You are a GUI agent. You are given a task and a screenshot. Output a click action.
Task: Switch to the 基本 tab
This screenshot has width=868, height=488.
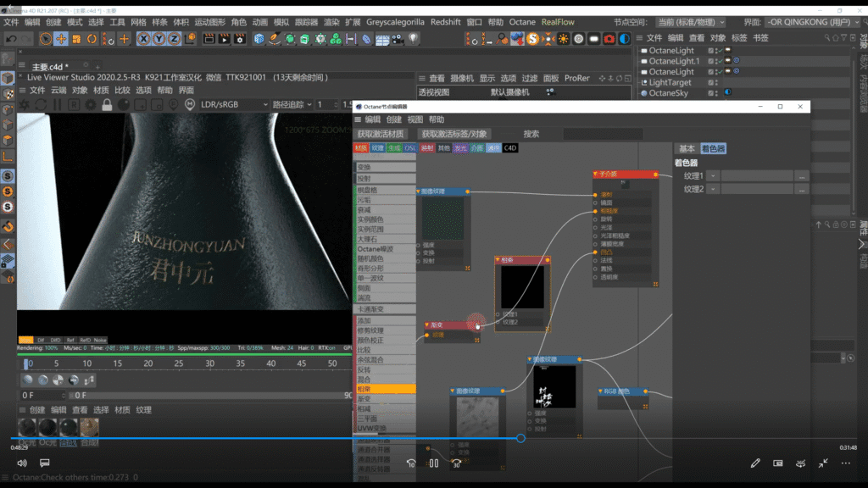coord(686,148)
